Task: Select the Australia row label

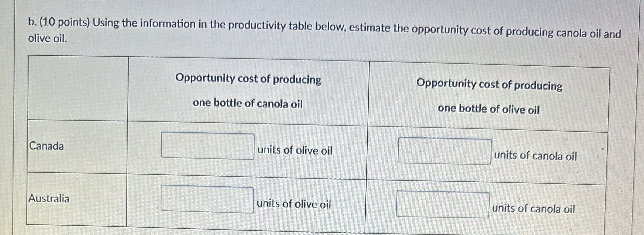Action: pyautogui.click(x=49, y=199)
